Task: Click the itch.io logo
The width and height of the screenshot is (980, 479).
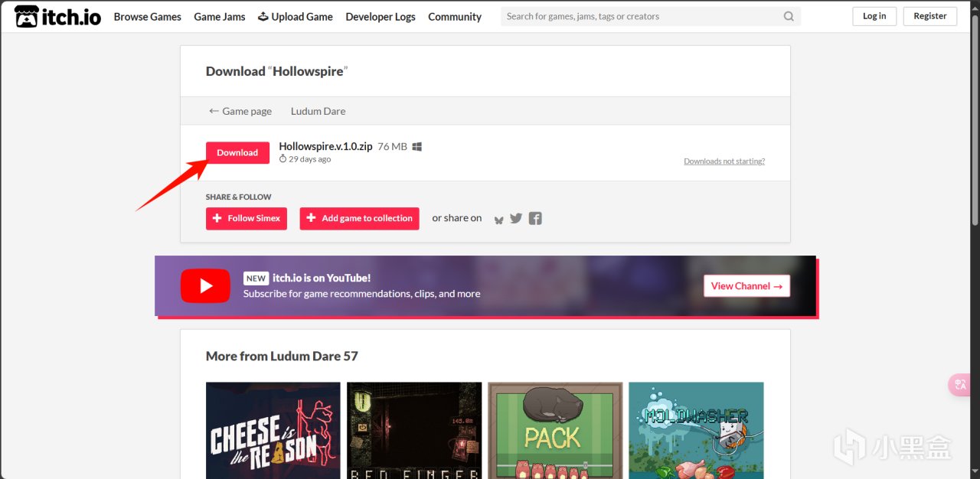Action: point(57,16)
